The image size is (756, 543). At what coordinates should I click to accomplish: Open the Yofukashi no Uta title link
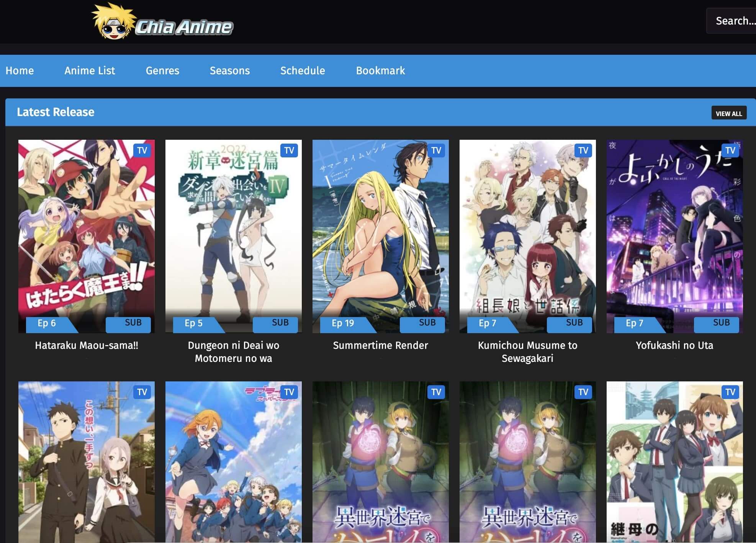[x=674, y=345]
